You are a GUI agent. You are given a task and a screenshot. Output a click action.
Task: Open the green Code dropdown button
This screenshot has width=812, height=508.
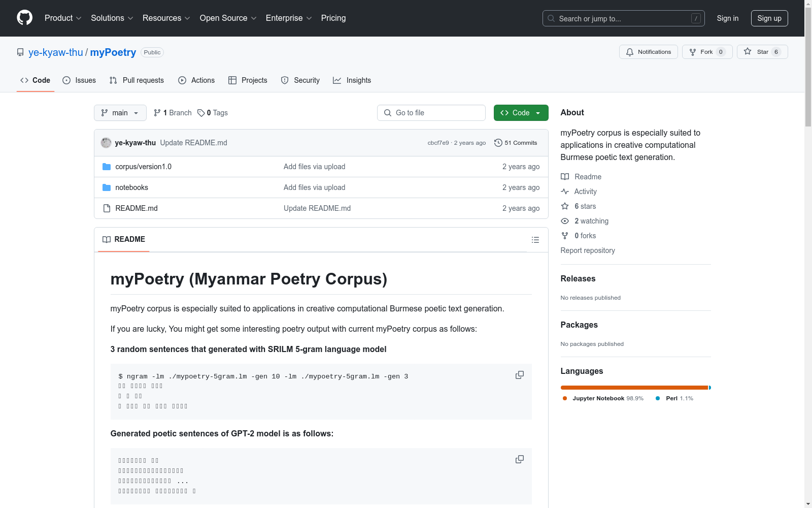(x=521, y=113)
